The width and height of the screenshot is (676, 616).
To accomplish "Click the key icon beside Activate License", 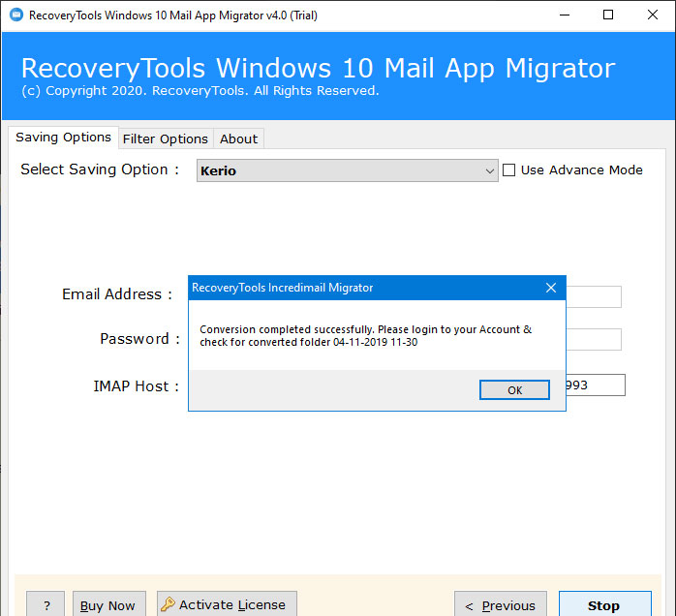I will coord(167,604).
